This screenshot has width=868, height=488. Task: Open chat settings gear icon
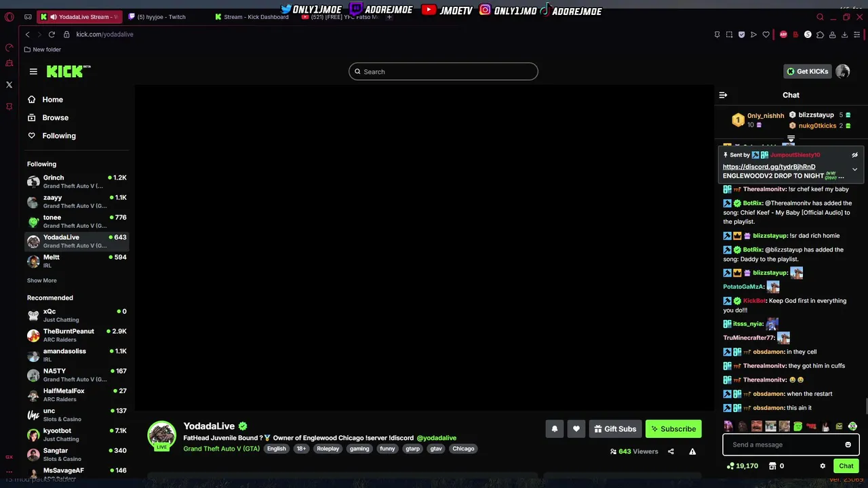[823, 466]
